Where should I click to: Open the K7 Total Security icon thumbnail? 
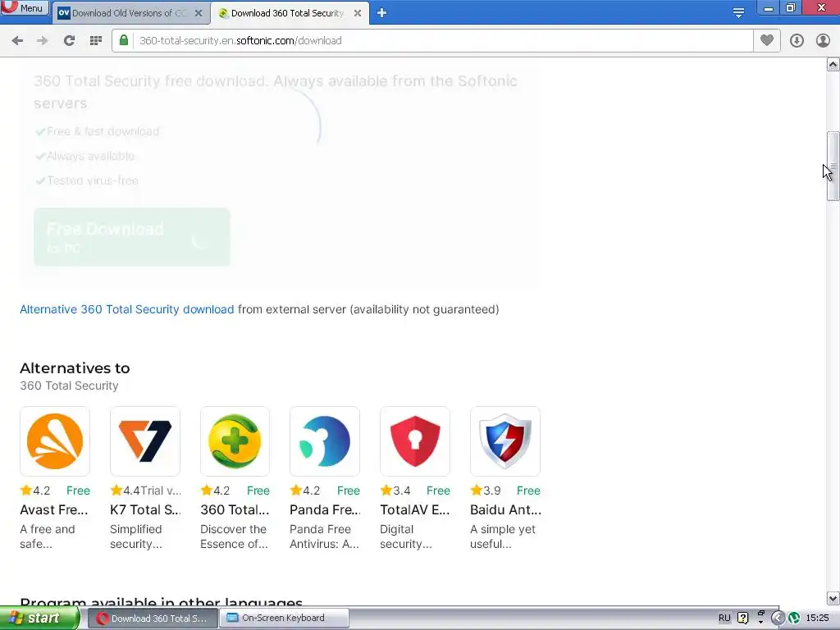tap(144, 441)
